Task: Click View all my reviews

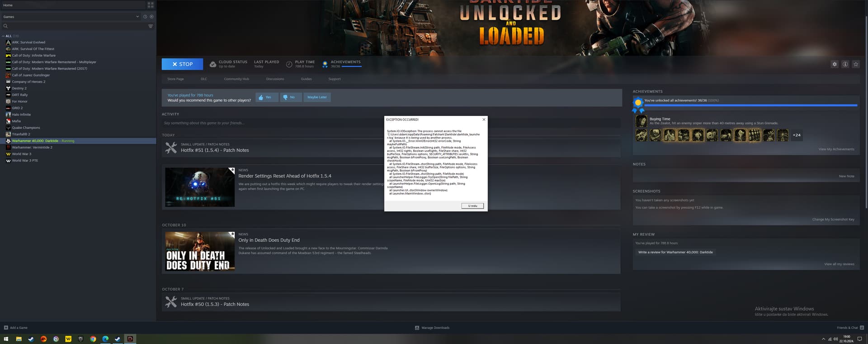Action: (839, 264)
